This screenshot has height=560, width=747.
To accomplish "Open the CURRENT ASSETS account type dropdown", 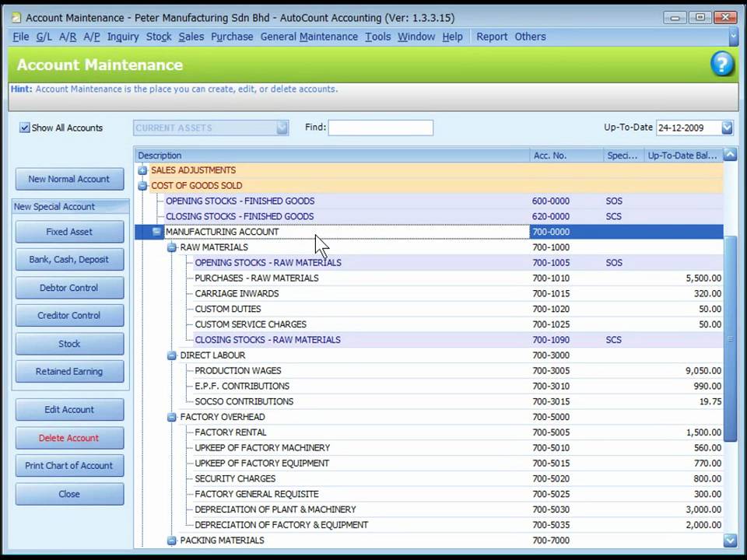I will [282, 128].
